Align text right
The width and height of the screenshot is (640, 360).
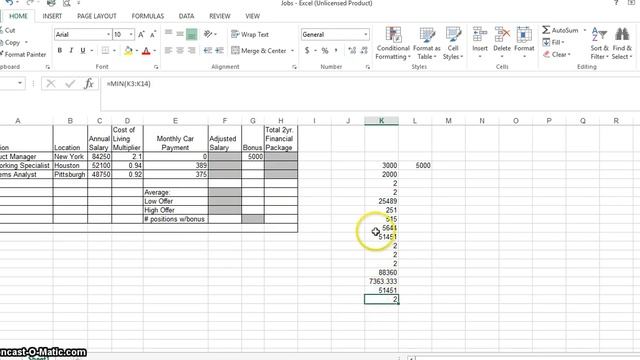(x=191, y=51)
